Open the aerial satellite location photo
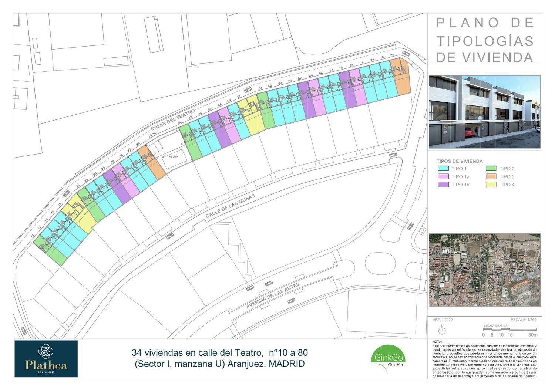Screen dimensions: 555x392 [484, 270]
